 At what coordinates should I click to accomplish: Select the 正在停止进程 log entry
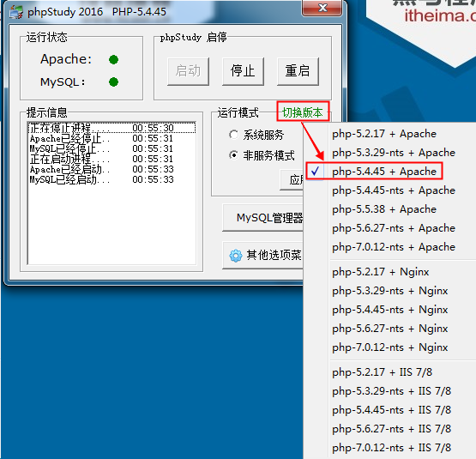pos(111,128)
